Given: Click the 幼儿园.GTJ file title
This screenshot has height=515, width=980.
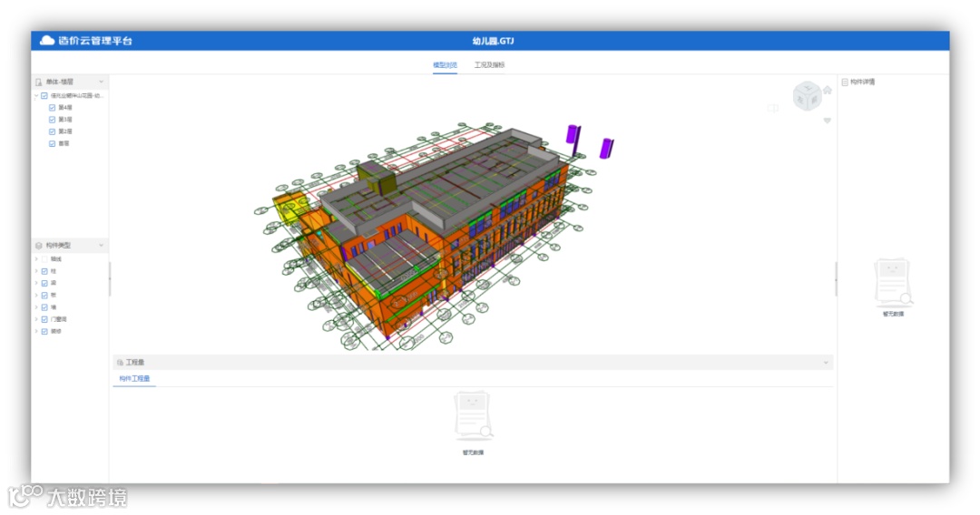Looking at the screenshot, I should tap(493, 41).
